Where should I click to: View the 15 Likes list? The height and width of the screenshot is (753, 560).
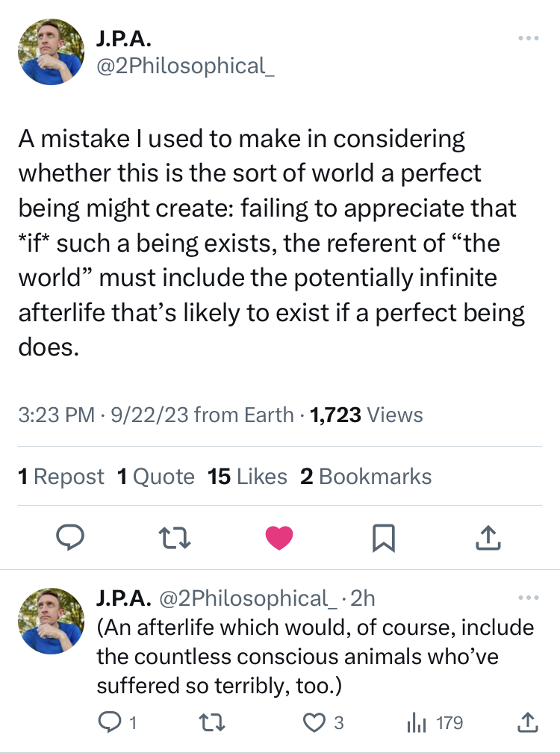coord(247,477)
